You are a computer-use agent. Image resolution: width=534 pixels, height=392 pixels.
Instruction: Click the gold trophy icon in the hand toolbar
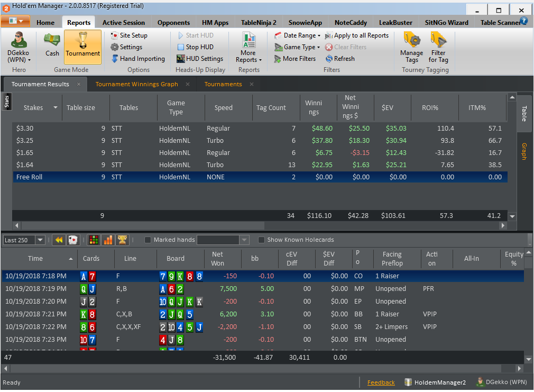(122, 240)
